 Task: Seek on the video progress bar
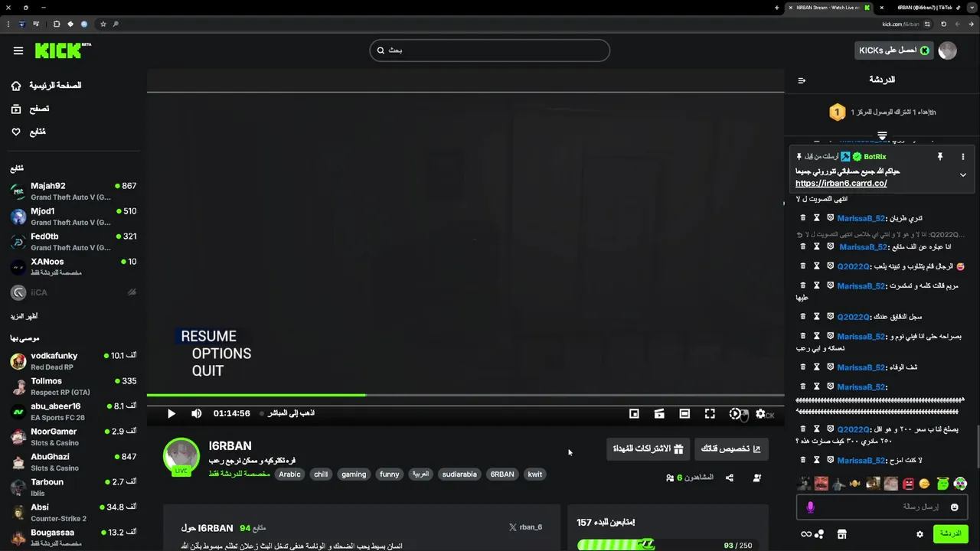[x=465, y=395]
